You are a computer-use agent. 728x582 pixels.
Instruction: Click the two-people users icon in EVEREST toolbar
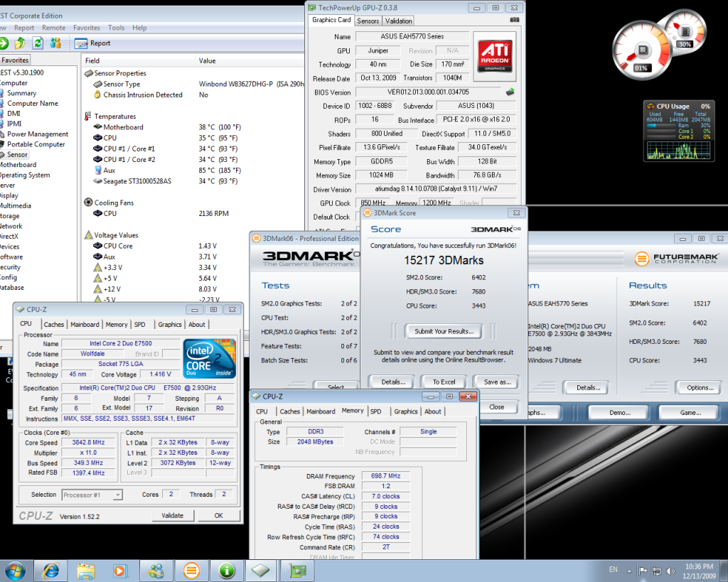pos(55,43)
